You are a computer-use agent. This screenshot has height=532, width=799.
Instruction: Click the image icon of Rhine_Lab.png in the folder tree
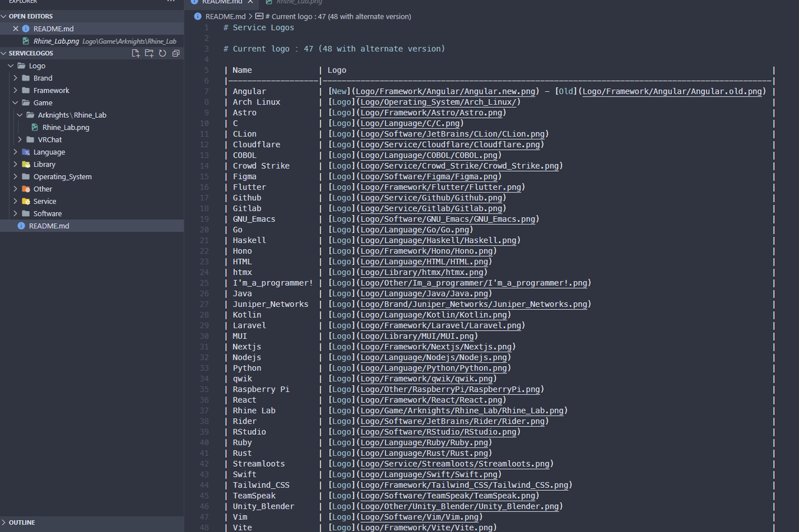(35, 127)
